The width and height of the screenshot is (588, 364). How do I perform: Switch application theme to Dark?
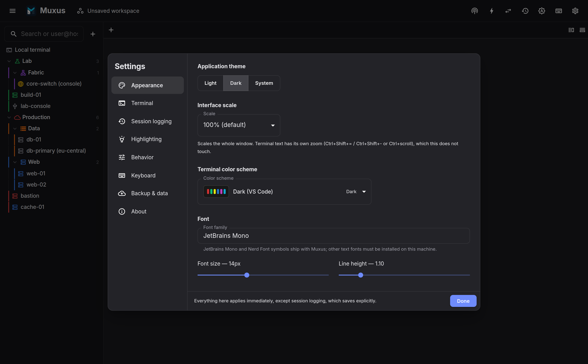tap(236, 83)
